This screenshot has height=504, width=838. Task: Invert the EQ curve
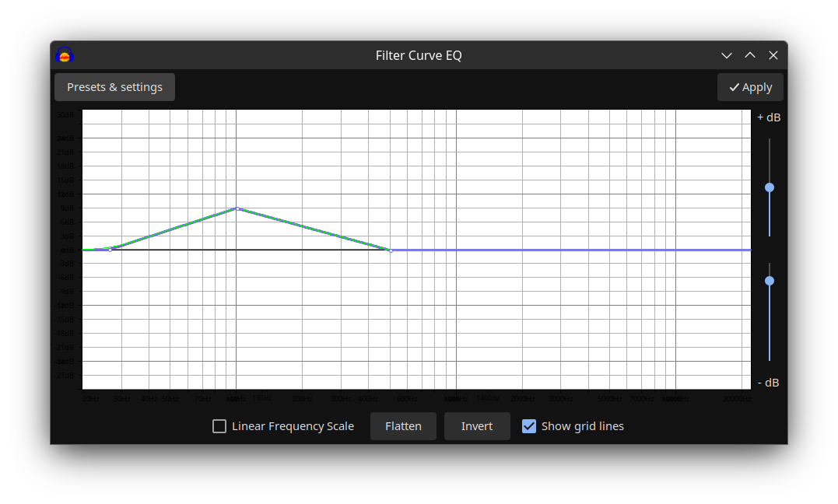click(x=477, y=426)
